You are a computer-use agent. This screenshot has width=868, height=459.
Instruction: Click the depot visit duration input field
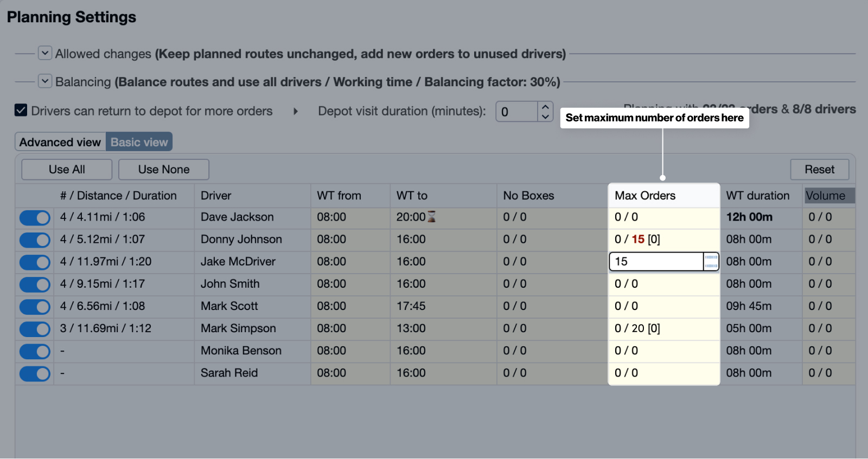[x=516, y=112]
